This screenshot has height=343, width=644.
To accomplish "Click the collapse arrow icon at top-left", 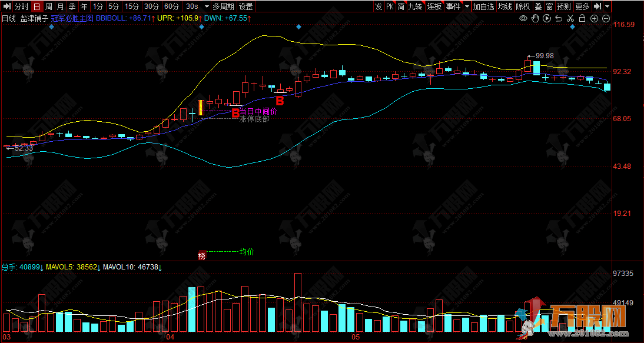I will pos(6,6).
